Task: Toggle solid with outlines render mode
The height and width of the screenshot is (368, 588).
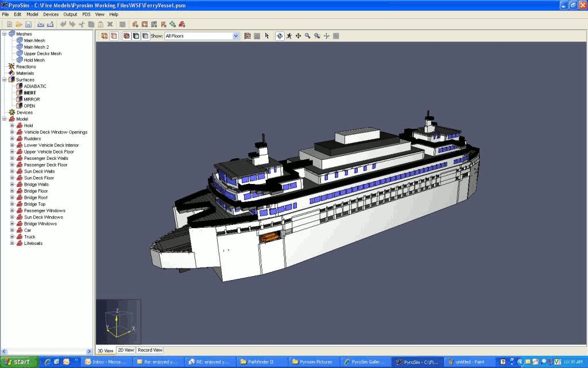Action: [136, 36]
